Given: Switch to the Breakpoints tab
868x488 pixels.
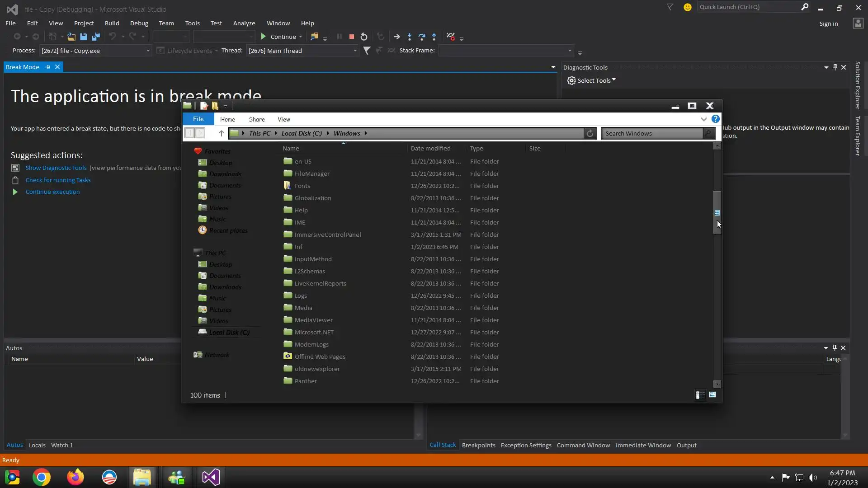Looking at the screenshot, I should (478, 445).
